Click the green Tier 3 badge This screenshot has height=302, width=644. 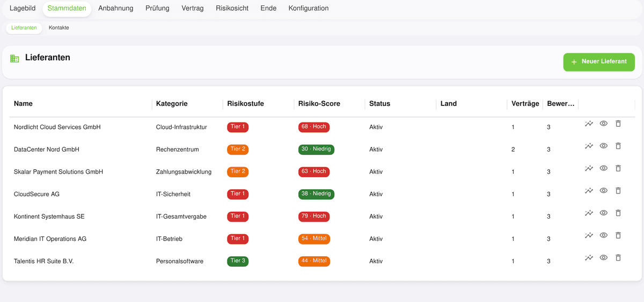coord(238,261)
